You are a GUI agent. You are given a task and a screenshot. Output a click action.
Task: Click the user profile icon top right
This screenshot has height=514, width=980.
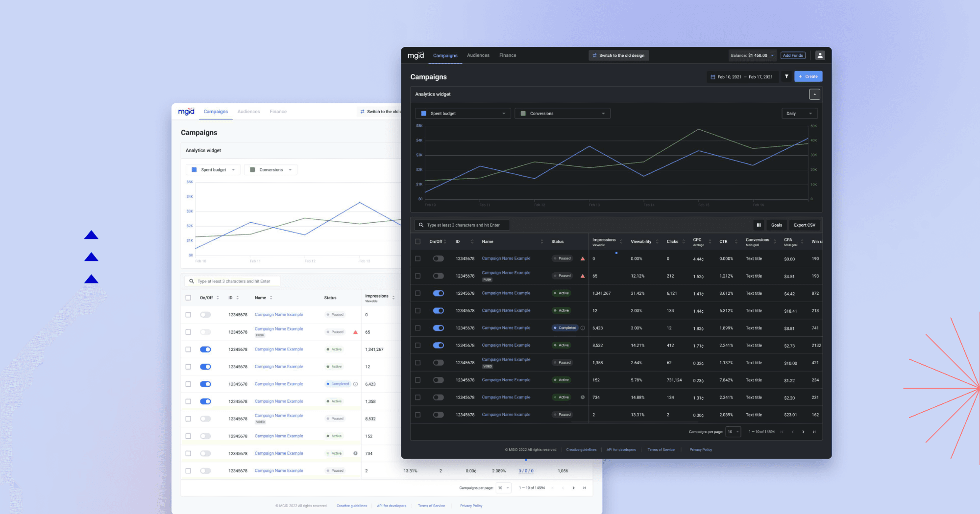pos(820,55)
